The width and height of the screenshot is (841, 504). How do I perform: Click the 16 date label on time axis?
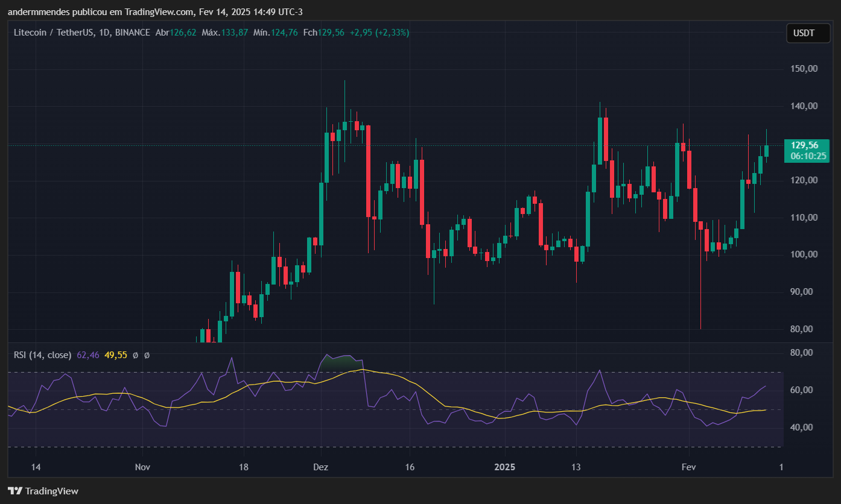coord(410,467)
